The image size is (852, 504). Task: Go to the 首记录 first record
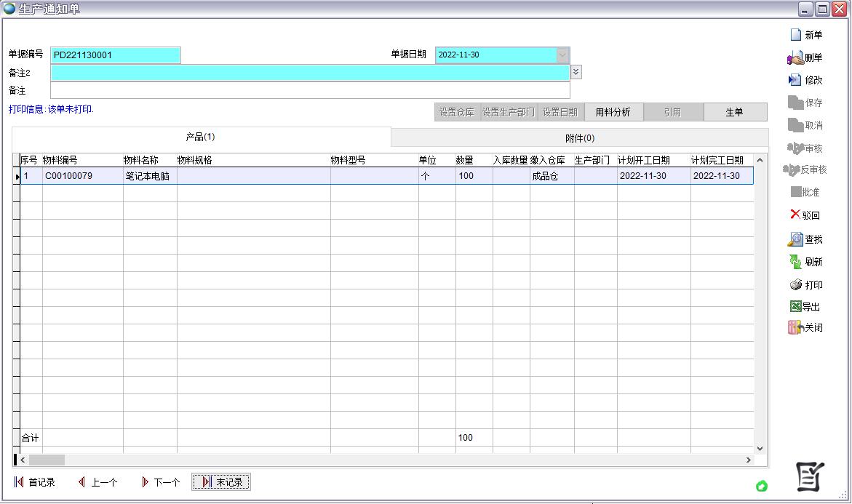tap(35, 482)
